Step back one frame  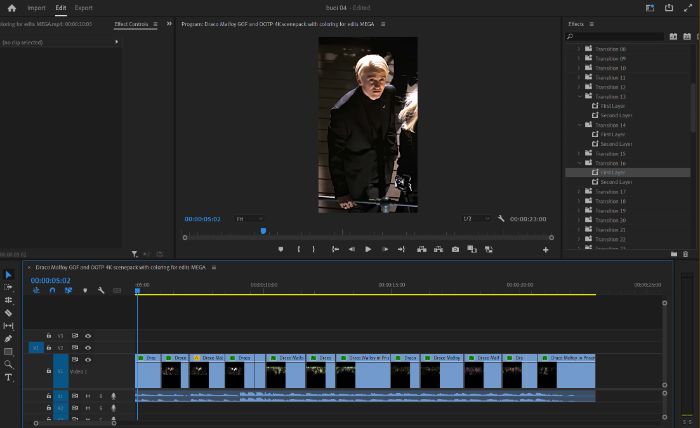(352, 249)
